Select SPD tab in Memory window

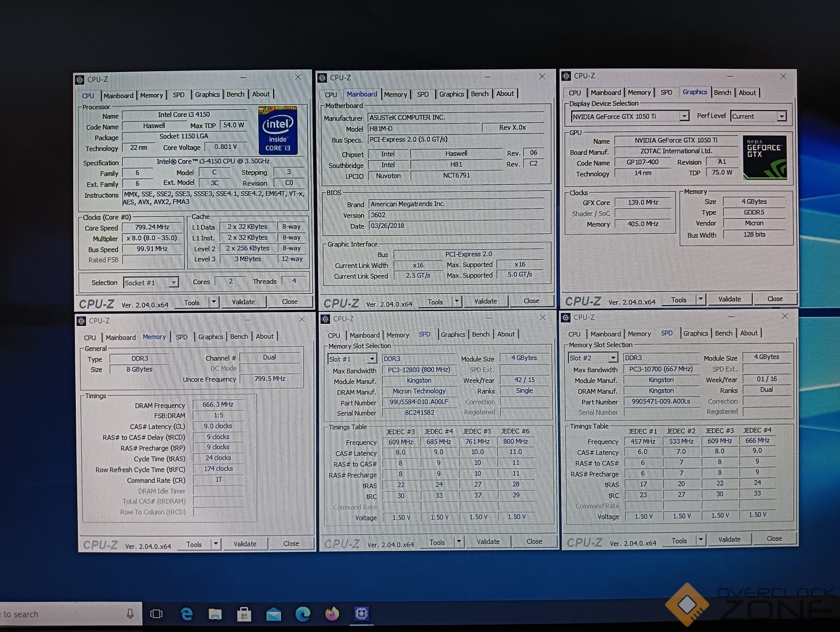[182, 337]
